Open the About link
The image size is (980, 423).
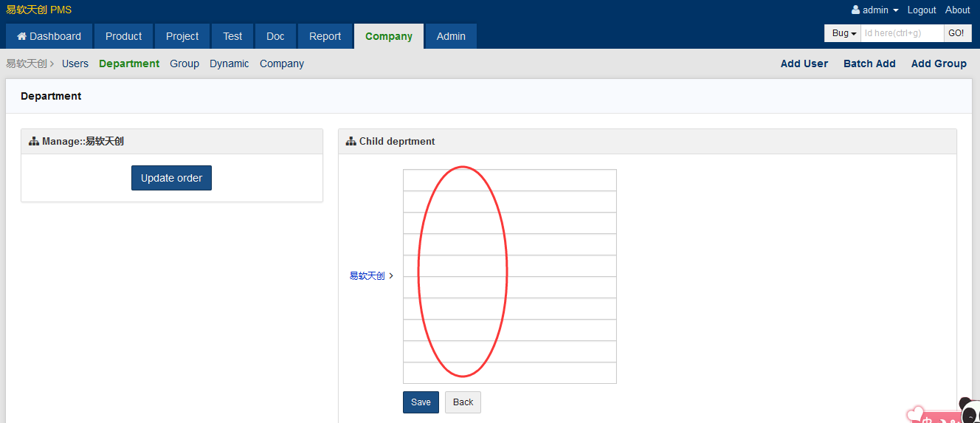point(957,10)
